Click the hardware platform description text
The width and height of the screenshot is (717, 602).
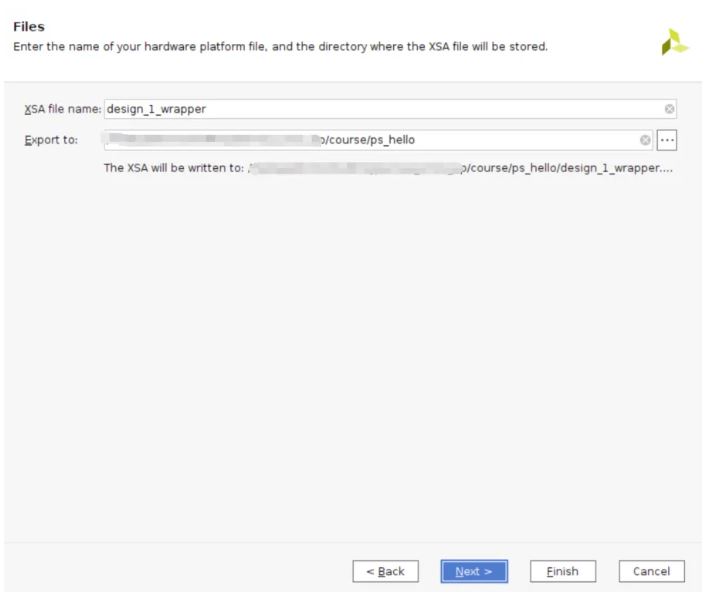coord(280,46)
